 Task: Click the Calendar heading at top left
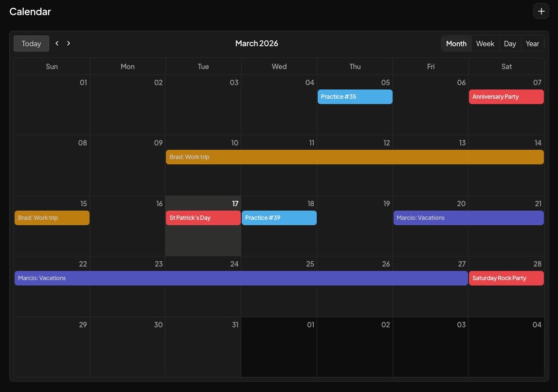click(30, 11)
